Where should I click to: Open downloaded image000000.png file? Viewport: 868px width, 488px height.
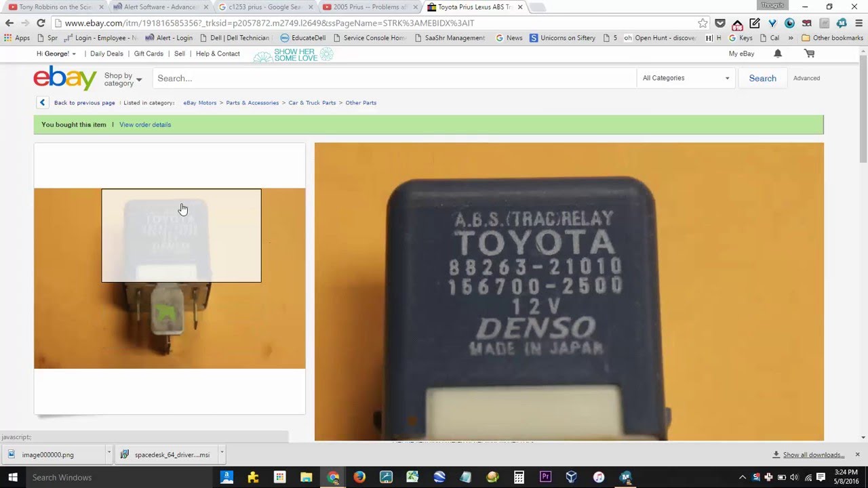[x=54, y=455]
